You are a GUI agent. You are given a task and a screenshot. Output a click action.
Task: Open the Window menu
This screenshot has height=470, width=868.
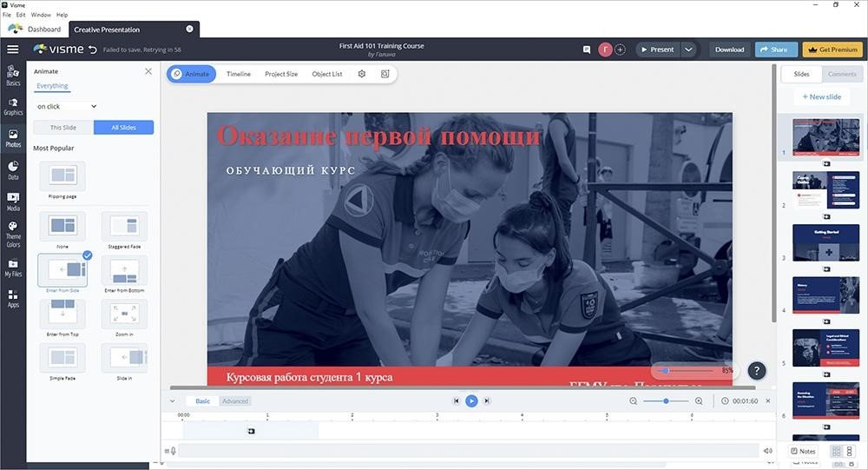pos(41,15)
